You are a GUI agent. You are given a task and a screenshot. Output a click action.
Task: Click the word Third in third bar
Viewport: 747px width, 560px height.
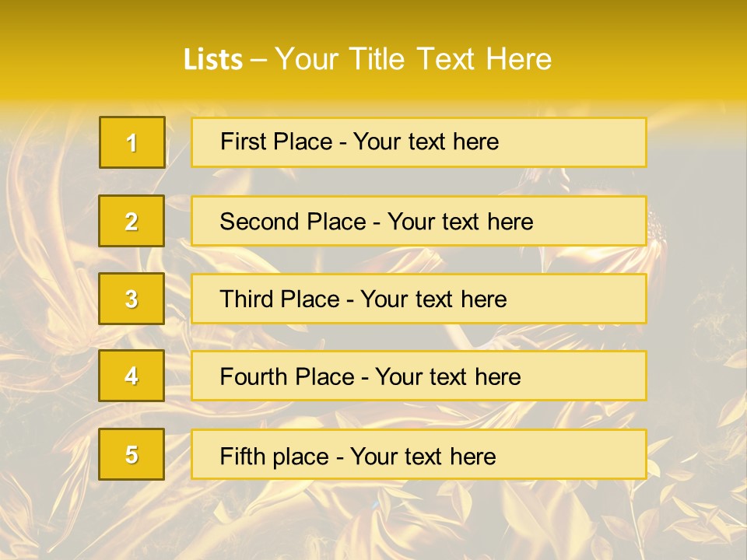pos(247,299)
